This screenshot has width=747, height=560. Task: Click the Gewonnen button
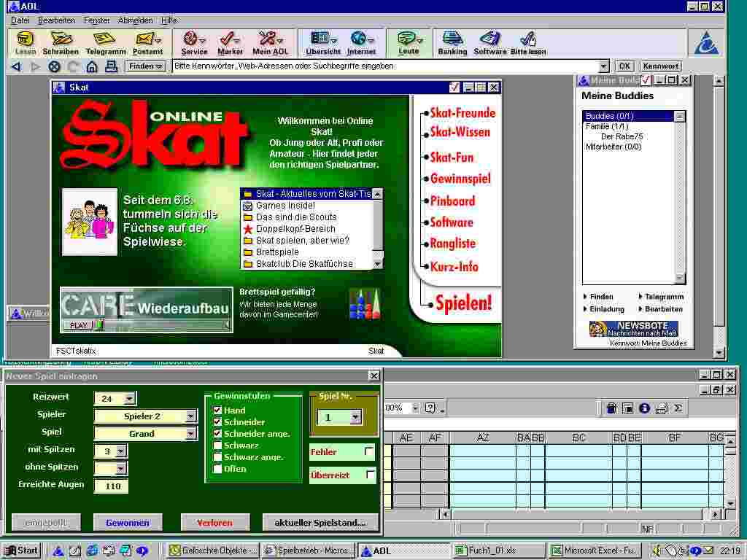128,522
